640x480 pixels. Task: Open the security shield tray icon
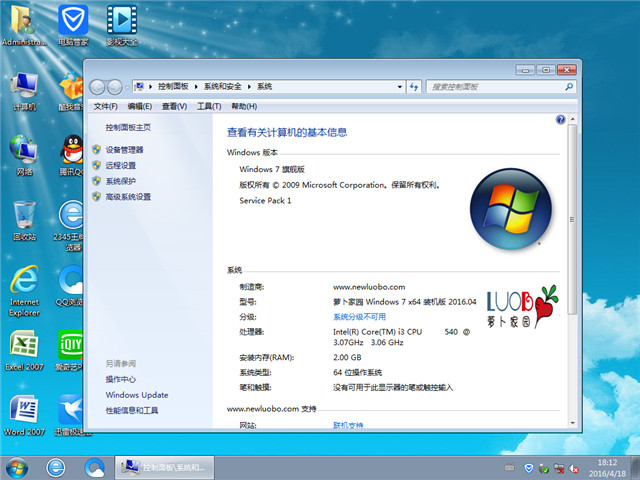[529, 468]
